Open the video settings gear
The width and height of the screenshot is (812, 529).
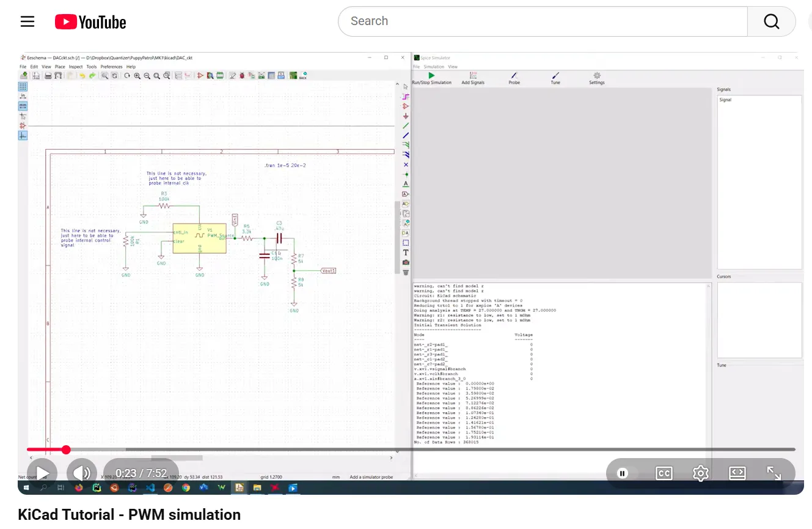point(701,473)
